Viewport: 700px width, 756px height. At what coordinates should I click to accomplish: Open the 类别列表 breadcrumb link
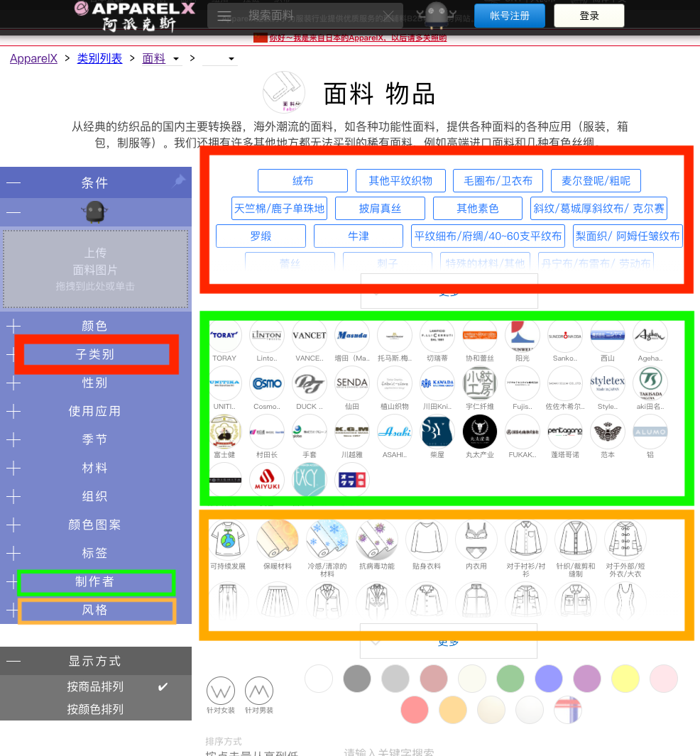point(100,59)
